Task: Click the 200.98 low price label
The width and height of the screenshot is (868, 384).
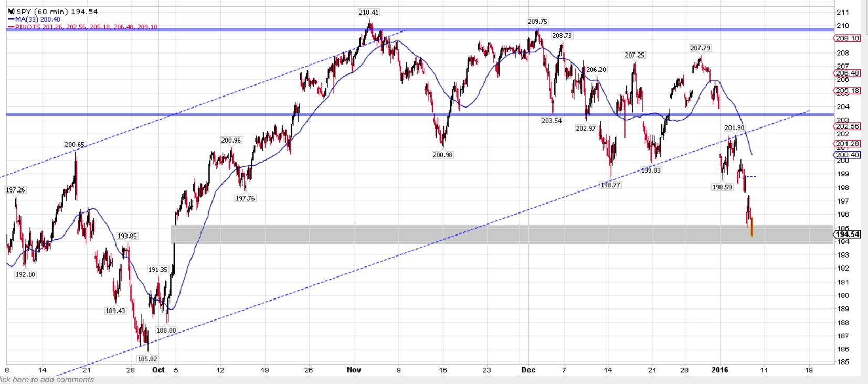Action: [x=442, y=155]
